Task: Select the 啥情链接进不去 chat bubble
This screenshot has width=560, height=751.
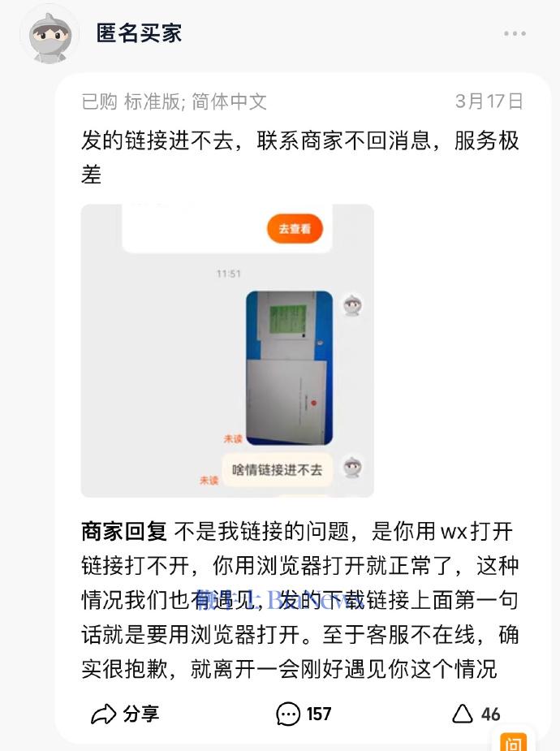Action: pyautogui.click(x=277, y=470)
